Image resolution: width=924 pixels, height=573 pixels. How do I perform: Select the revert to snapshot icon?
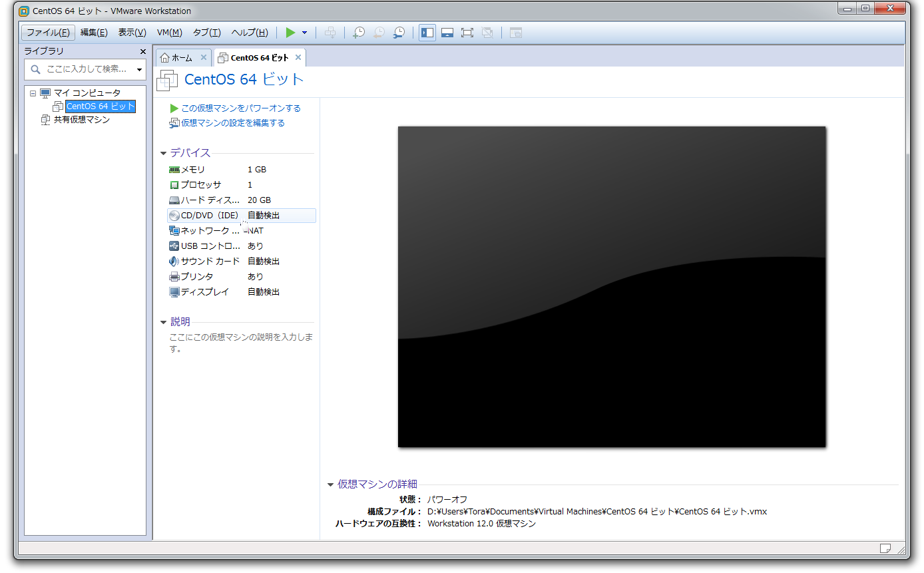379,32
